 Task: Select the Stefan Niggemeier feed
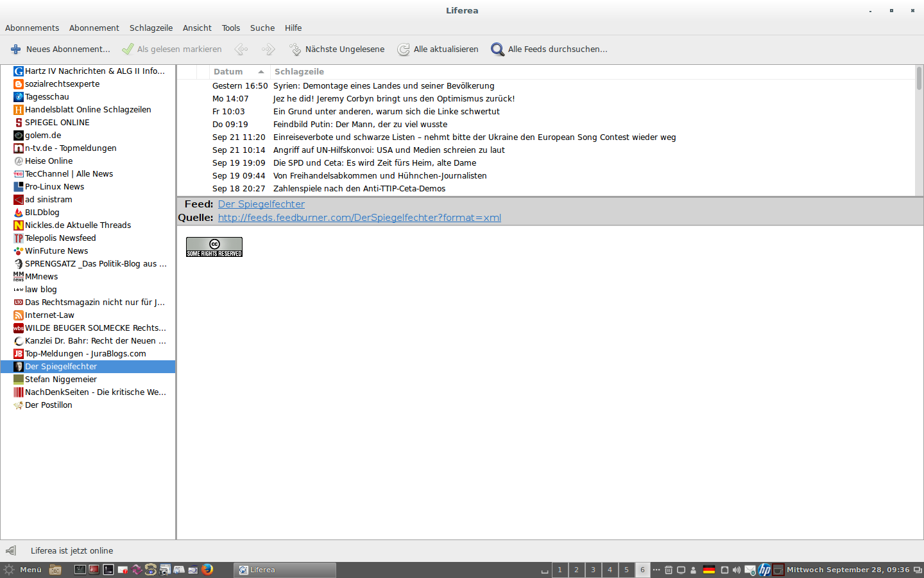point(88,380)
